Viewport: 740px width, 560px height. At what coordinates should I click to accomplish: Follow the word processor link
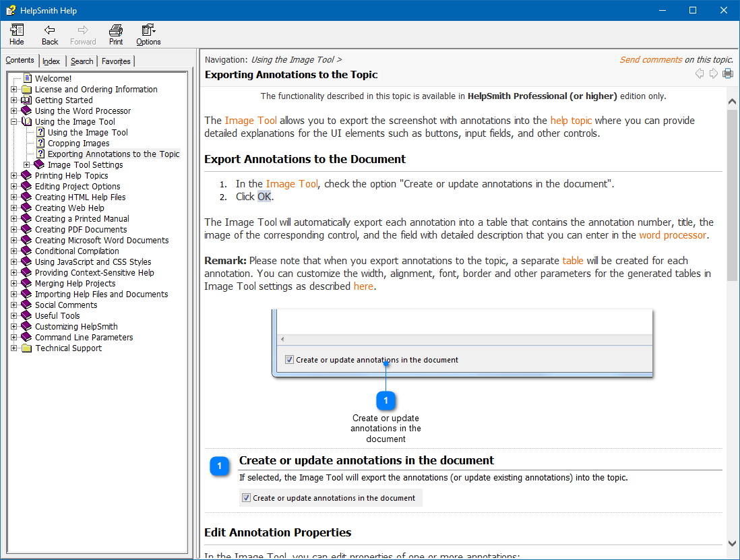[673, 235]
